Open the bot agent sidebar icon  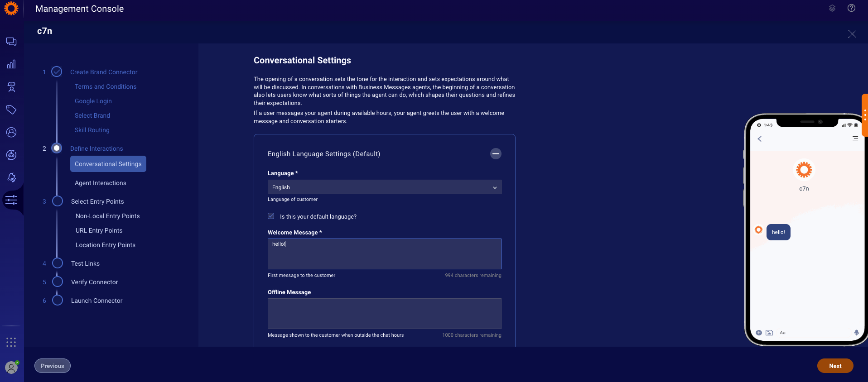point(11,87)
